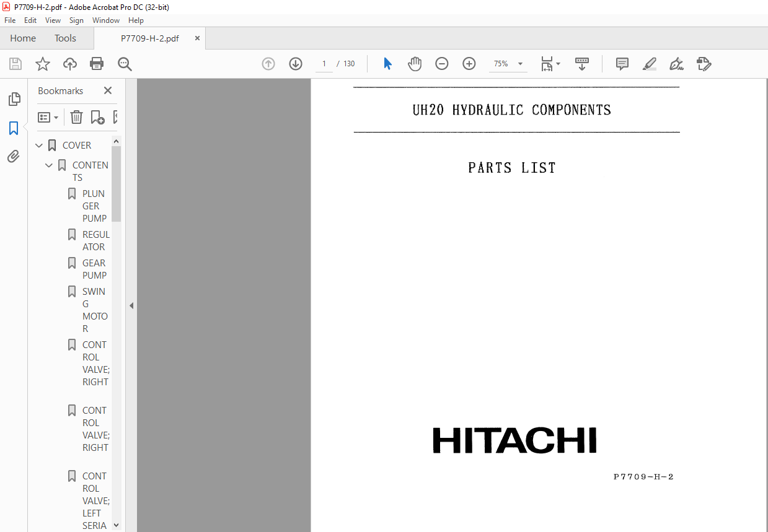Open the Help menu
The height and width of the screenshot is (532, 768).
coord(136,20)
